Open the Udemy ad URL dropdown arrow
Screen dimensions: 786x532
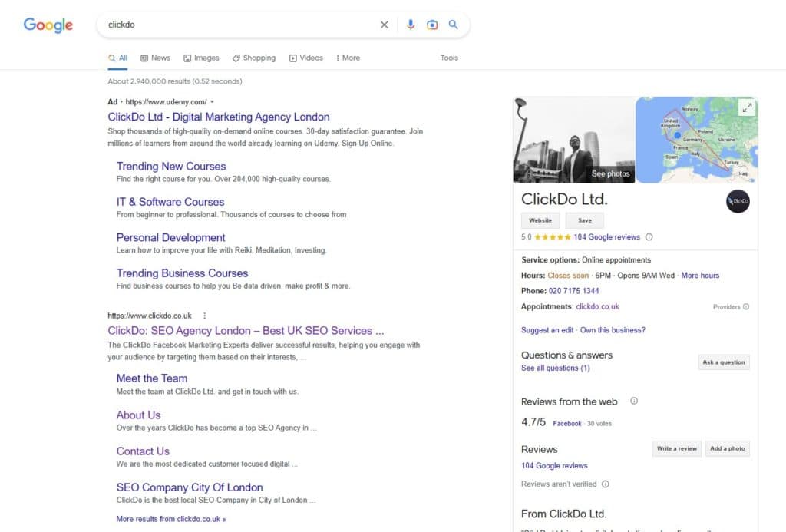[213, 102]
